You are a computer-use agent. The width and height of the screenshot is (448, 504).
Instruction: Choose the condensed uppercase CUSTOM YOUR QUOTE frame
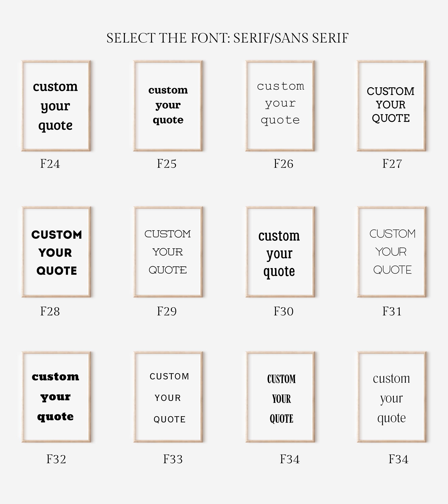tap(280, 397)
